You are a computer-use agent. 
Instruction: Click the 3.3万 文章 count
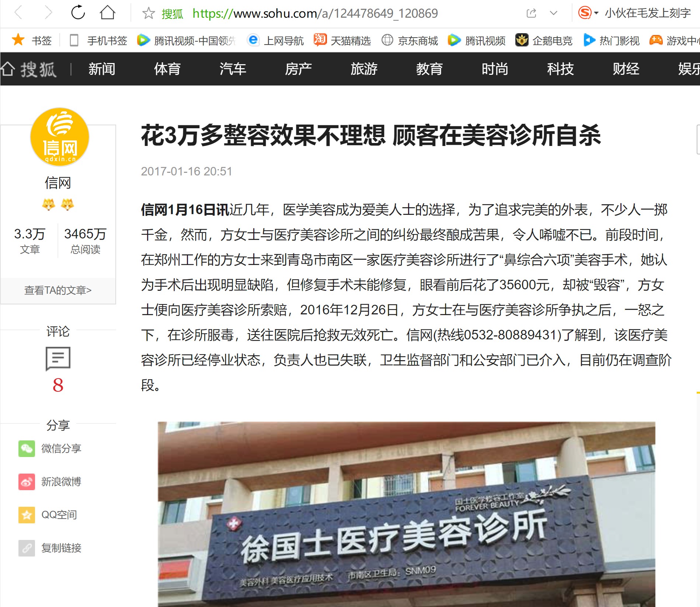(x=29, y=241)
